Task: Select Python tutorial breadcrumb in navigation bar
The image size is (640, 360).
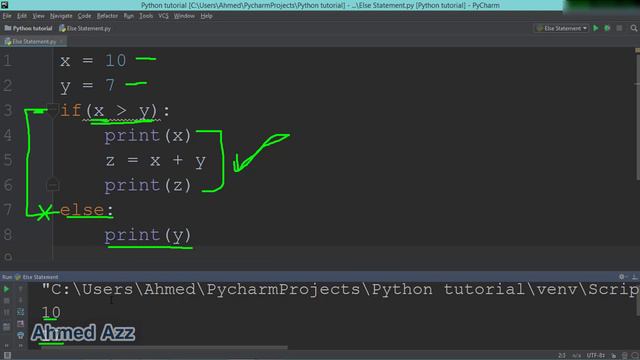Action: click(x=29, y=28)
